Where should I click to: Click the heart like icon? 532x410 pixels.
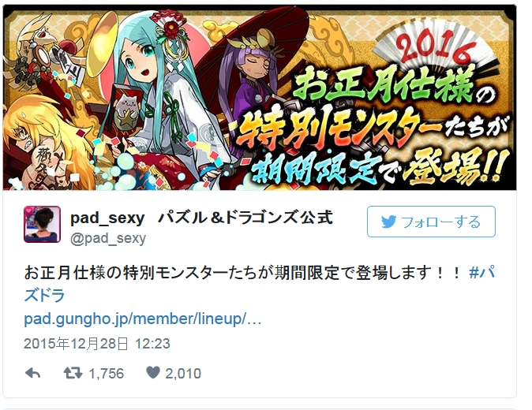tap(153, 373)
